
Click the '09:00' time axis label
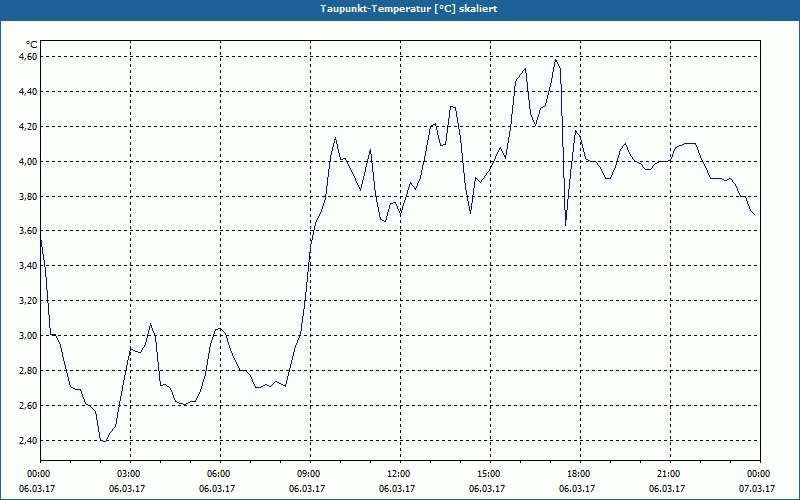308,474
